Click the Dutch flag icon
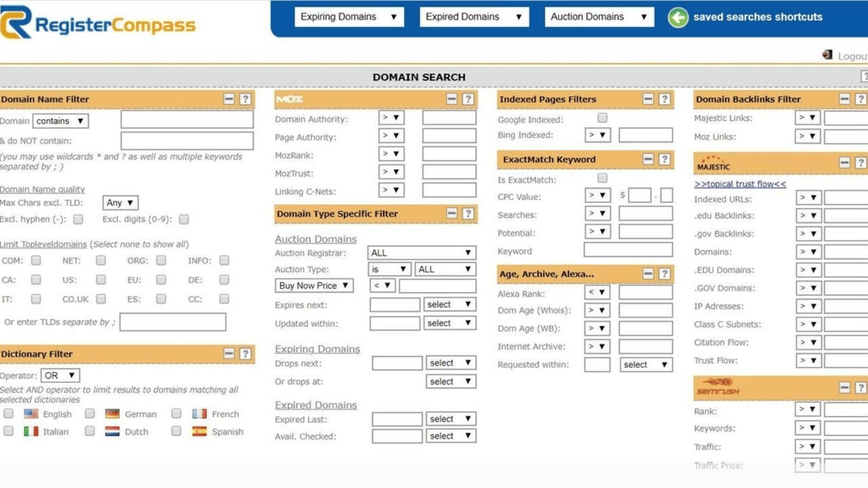Viewport: 868px width, 488px height. 112,431
